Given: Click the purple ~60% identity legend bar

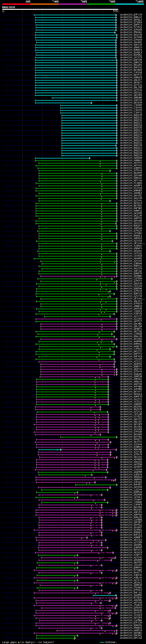Looking at the screenshot, I should (x=73, y=4).
